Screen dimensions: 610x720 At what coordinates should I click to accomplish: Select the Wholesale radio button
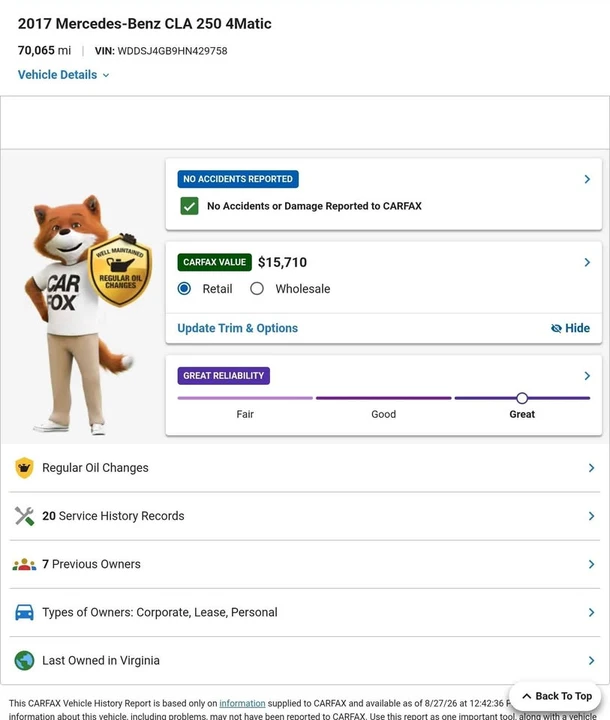[x=257, y=288]
